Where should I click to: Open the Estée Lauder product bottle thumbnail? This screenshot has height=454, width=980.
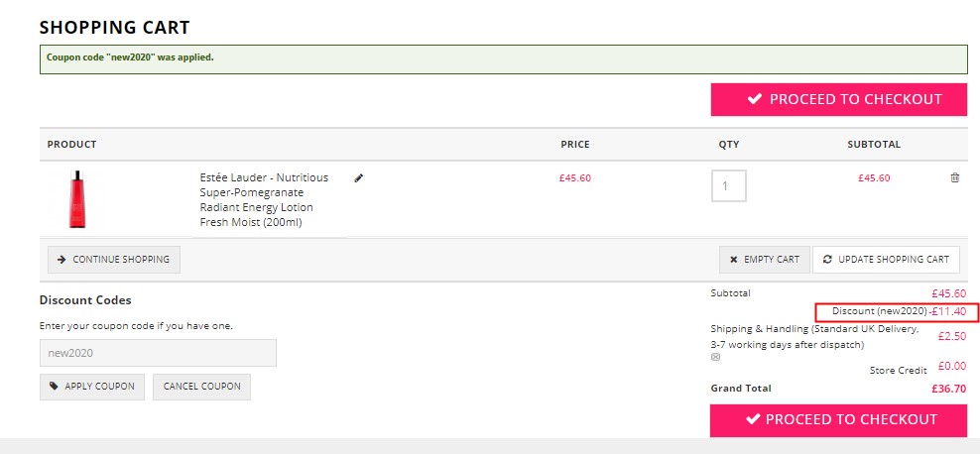click(x=77, y=199)
